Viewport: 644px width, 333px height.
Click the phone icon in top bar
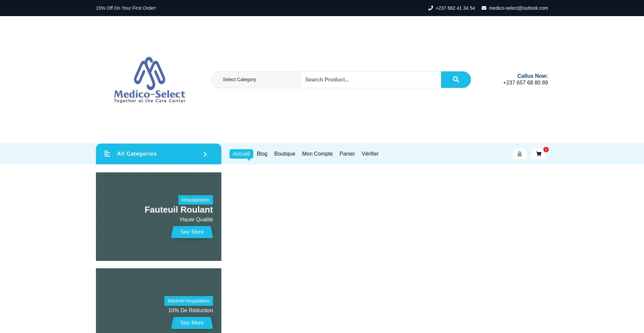pos(431,8)
